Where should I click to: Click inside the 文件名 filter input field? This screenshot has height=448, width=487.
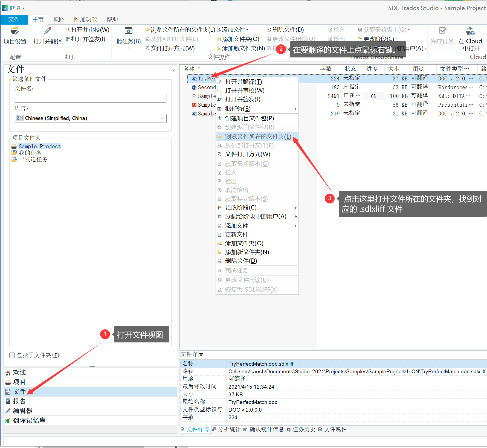[90, 98]
